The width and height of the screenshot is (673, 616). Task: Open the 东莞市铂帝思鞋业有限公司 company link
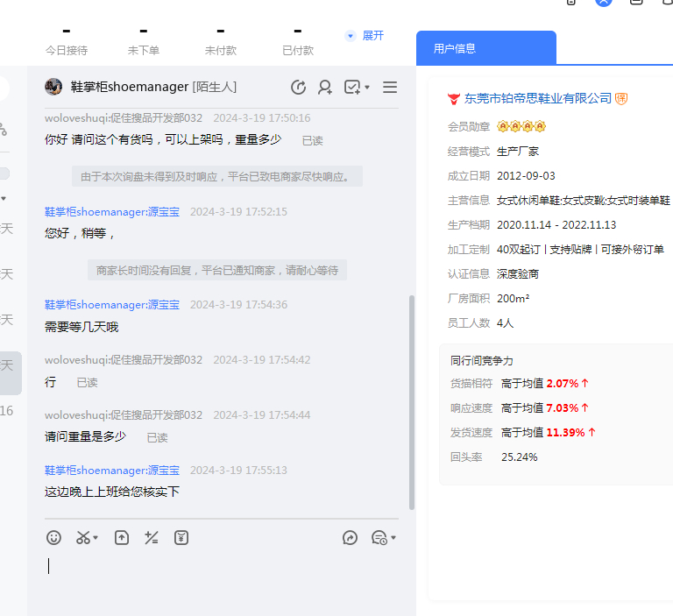pos(537,98)
